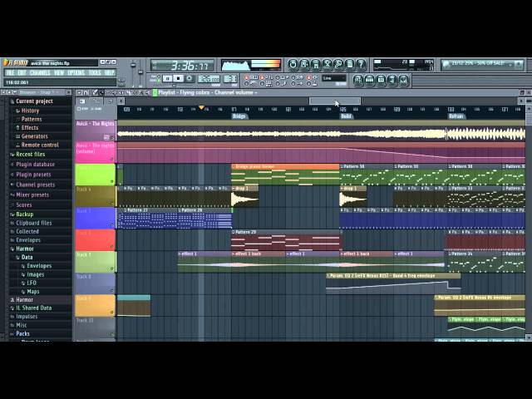The width and height of the screenshot is (532, 399).
Task: Click the pause button in transport
Action: 167,79
